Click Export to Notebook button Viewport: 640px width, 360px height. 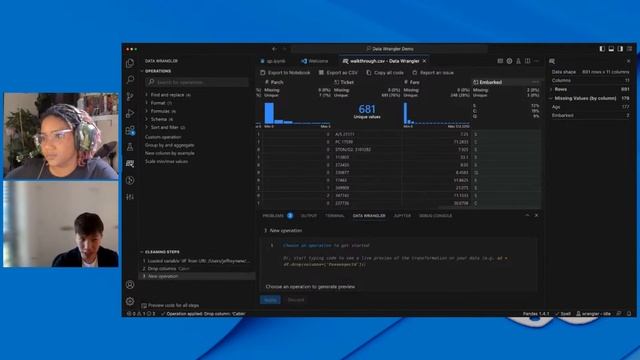[285, 73]
